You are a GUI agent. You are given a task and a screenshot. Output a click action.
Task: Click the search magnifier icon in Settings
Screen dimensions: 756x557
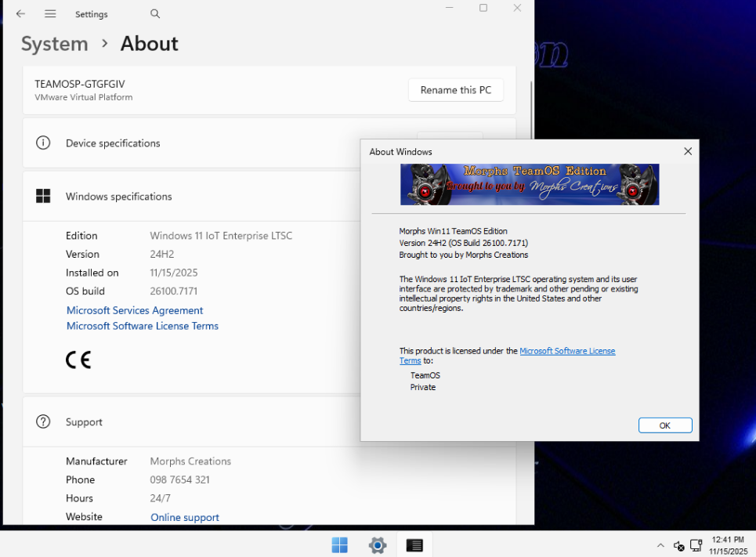tap(155, 14)
